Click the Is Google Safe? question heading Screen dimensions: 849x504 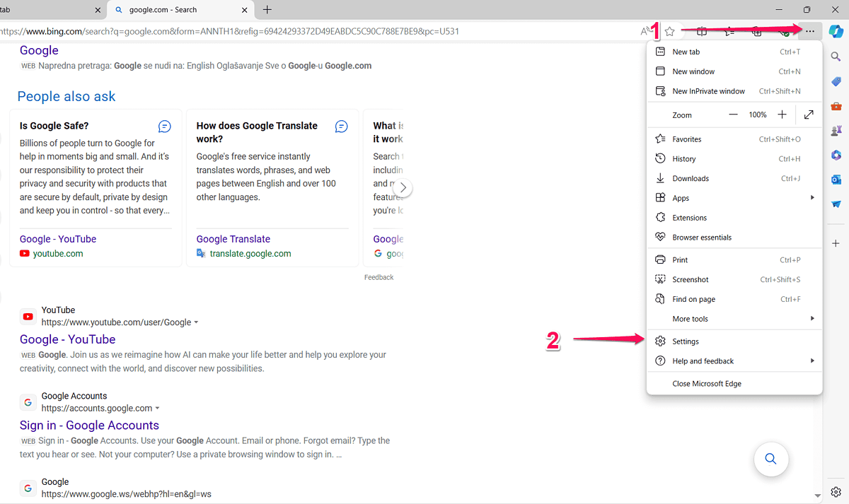click(x=54, y=126)
